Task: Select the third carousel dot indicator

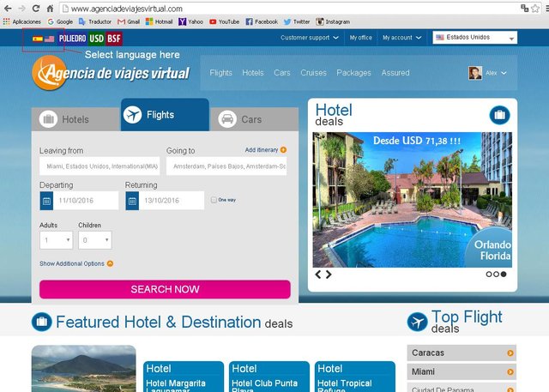Action: click(x=504, y=274)
